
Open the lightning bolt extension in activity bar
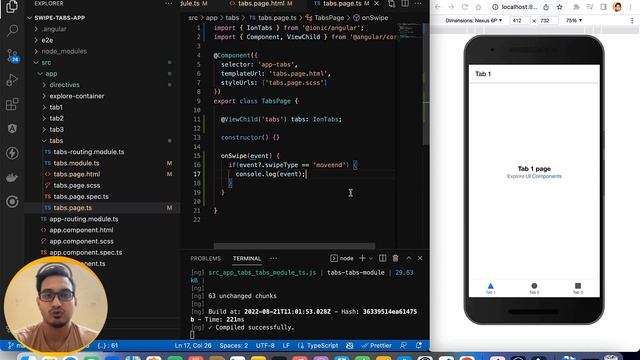pos(12,153)
